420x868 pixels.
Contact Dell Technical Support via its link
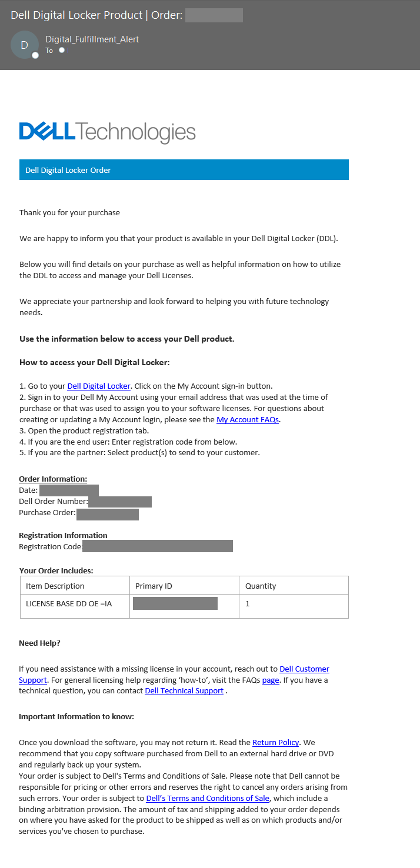[184, 690]
